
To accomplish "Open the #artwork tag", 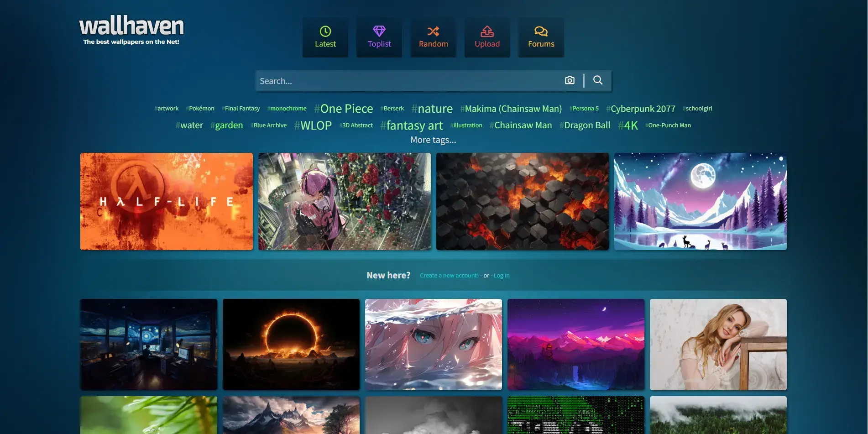I will (167, 109).
